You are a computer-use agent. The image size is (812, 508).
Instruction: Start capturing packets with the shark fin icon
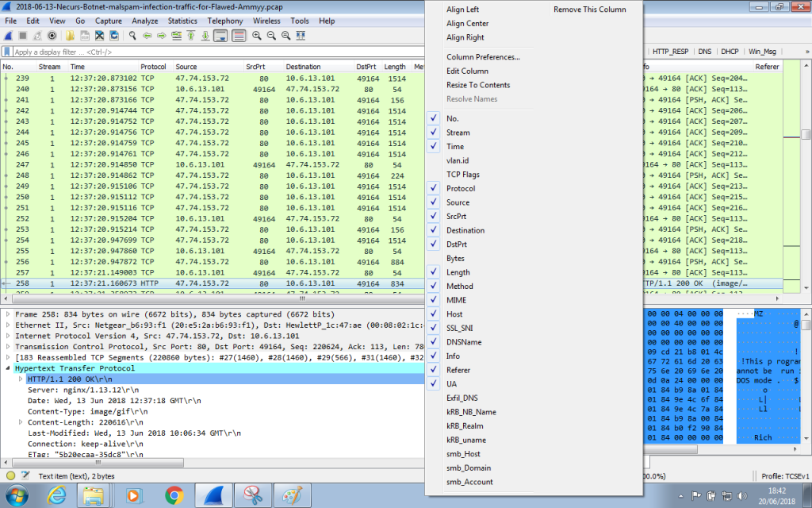(8, 36)
